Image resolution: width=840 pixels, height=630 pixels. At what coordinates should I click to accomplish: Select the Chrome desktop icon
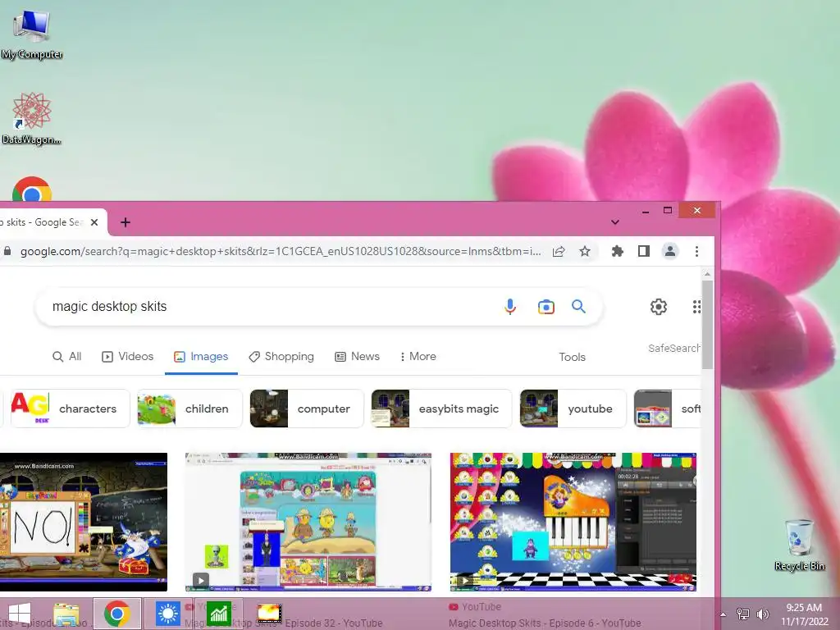pyautogui.click(x=32, y=189)
